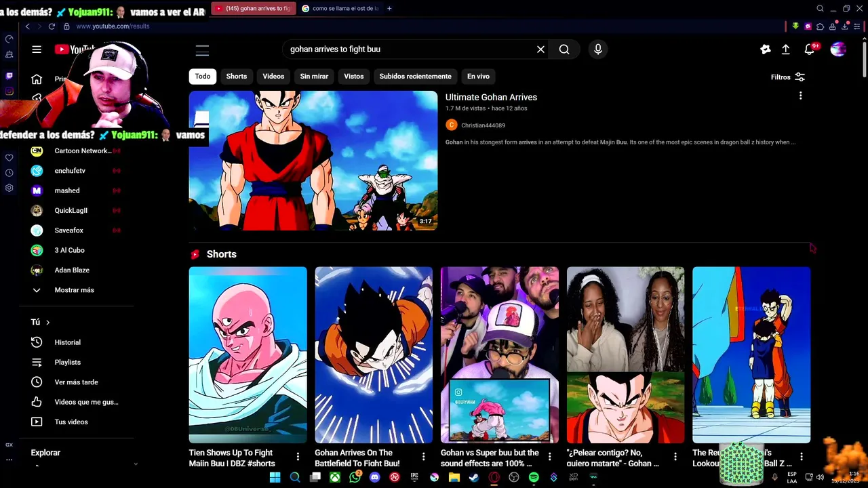Play the Tien Shows Up short thumbnail
This screenshot has width=868, height=488.
click(248, 355)
